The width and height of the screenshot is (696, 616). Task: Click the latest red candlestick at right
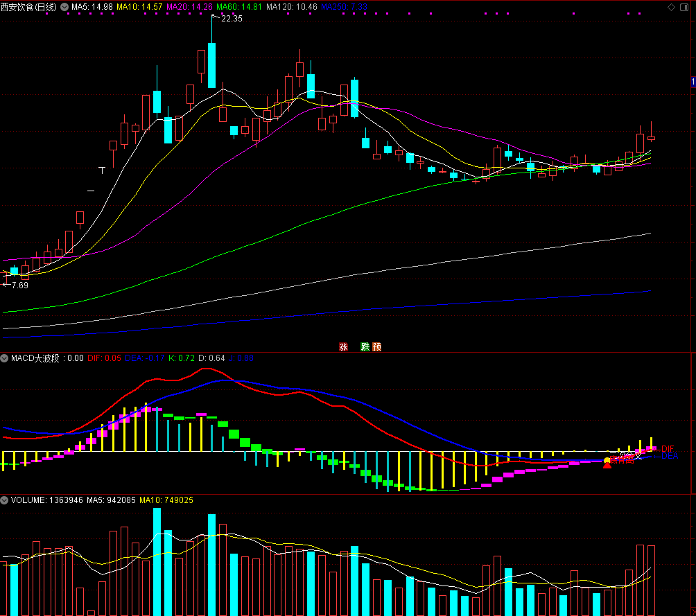(651, 138)
